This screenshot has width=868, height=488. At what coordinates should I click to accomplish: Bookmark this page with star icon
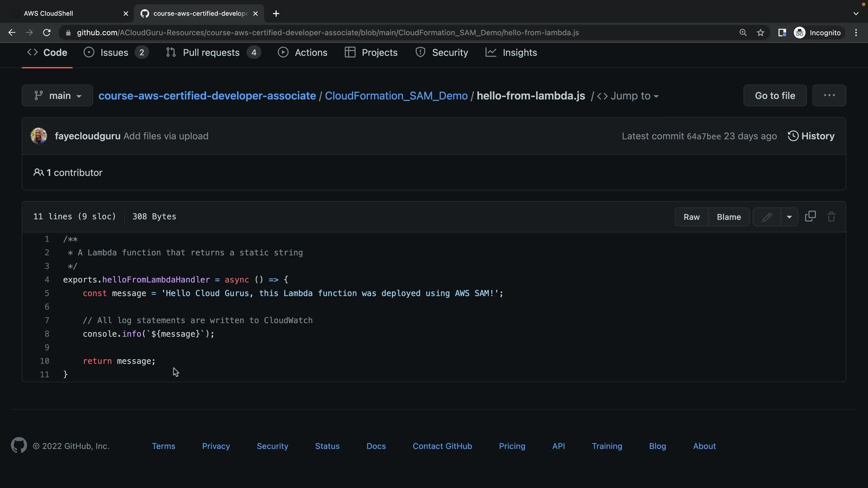[760, 33]
